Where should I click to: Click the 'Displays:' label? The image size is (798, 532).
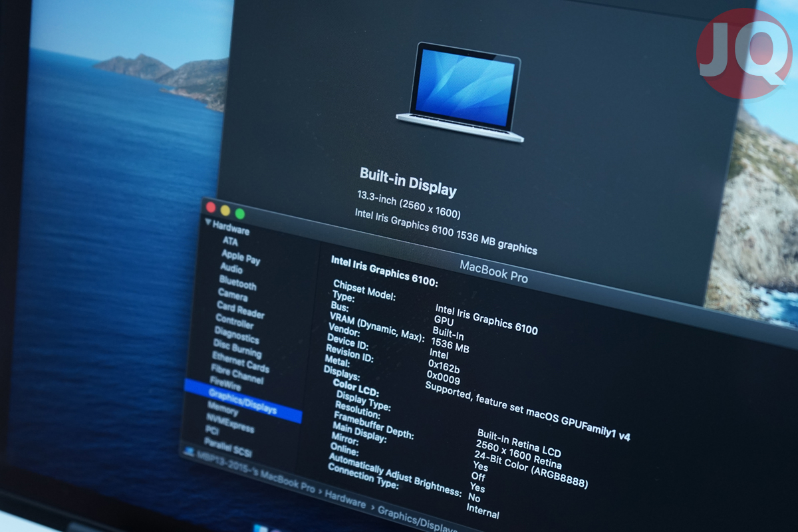click(x=341, y=374)
